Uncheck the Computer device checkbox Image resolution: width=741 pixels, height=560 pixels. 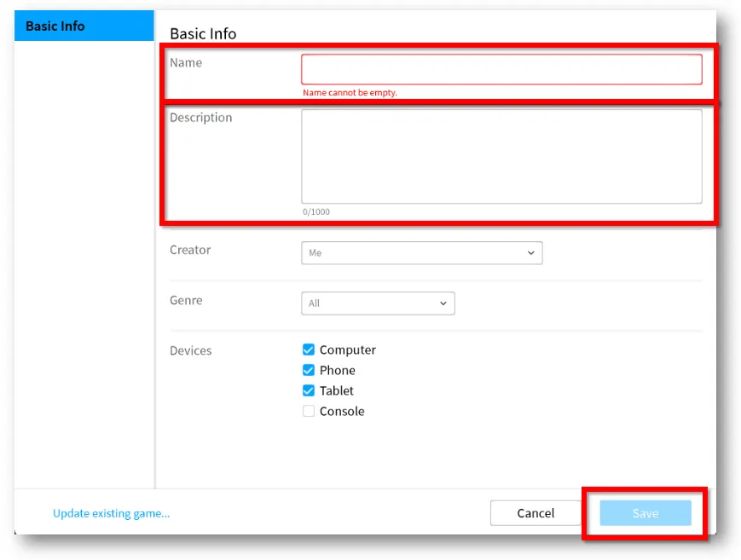pos(309,349)
